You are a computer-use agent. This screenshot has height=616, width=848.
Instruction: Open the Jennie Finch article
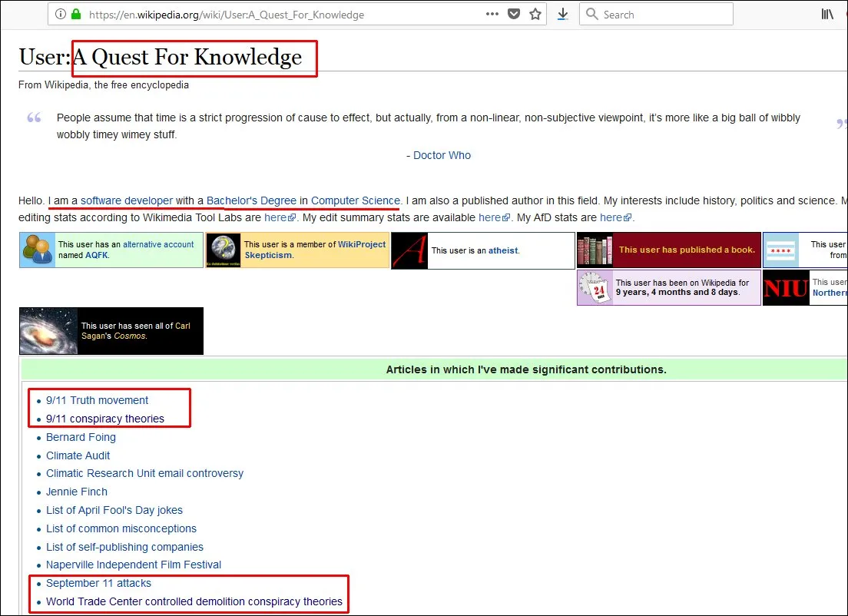pyautogui.click(x=77, y=492)
